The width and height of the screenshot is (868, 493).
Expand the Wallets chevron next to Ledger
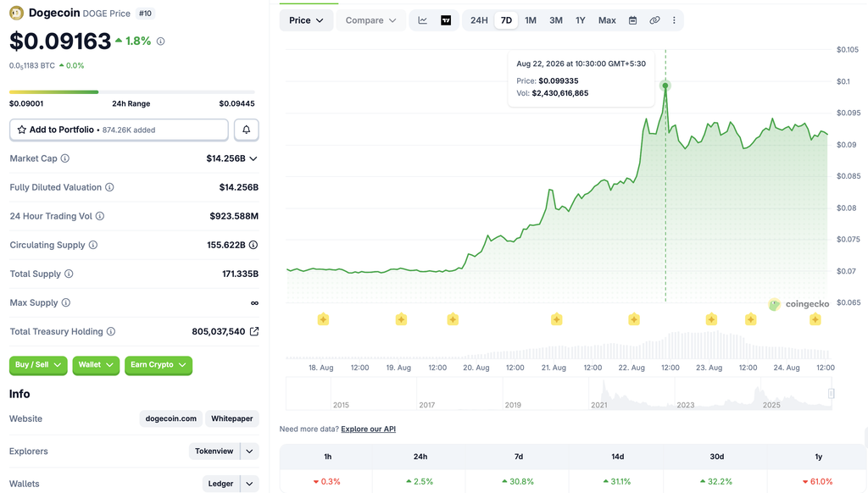point(250,484)
